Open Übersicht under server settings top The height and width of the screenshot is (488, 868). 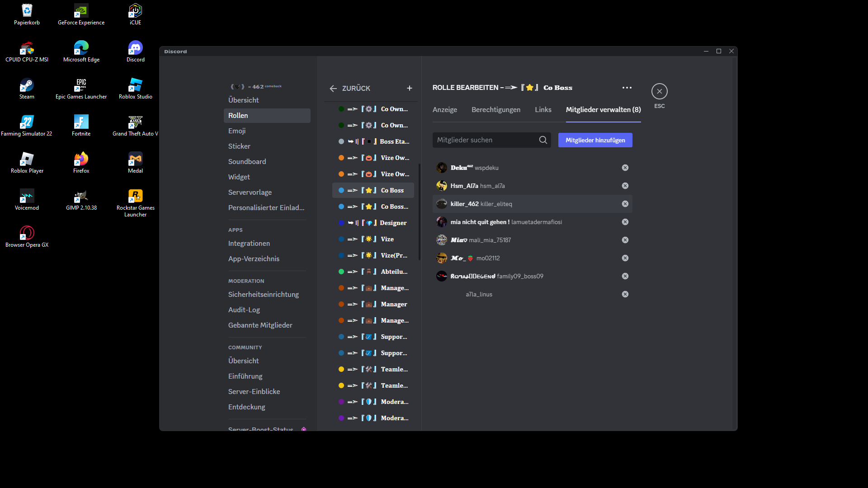click(x=267, y=100)
